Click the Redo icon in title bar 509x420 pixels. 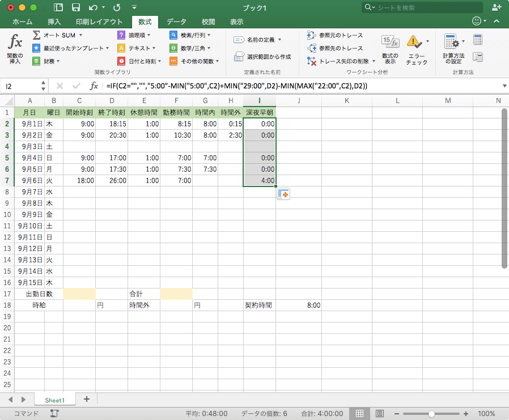point(117,7)
